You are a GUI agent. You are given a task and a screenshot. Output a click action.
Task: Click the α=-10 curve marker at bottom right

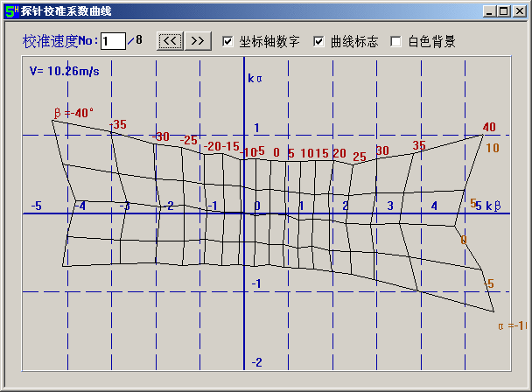coord(512,325)
